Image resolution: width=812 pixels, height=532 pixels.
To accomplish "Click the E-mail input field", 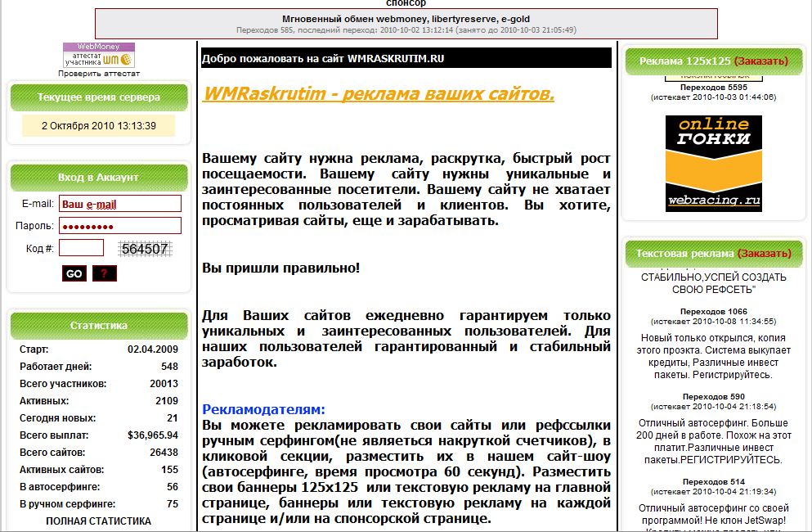I will tap(120, 204).
